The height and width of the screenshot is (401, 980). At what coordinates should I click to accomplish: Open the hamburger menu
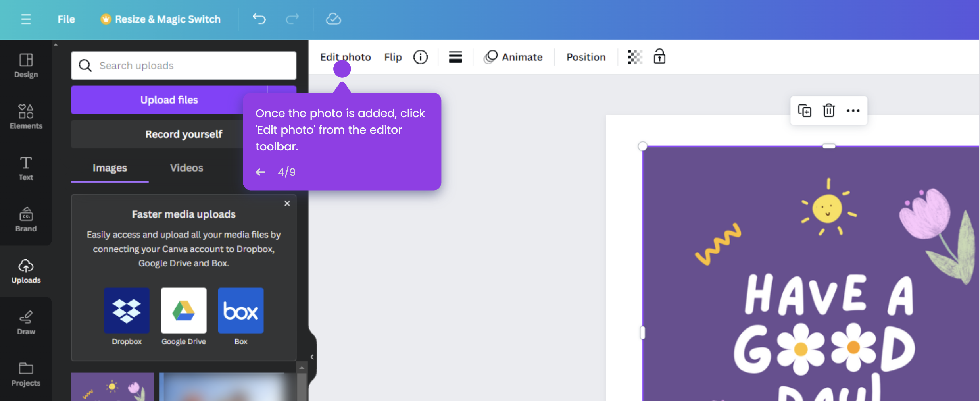click(26, 19)
